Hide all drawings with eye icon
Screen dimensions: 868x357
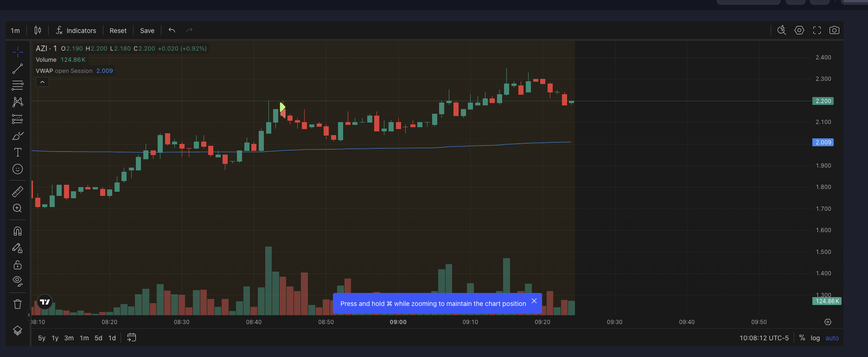18,280
